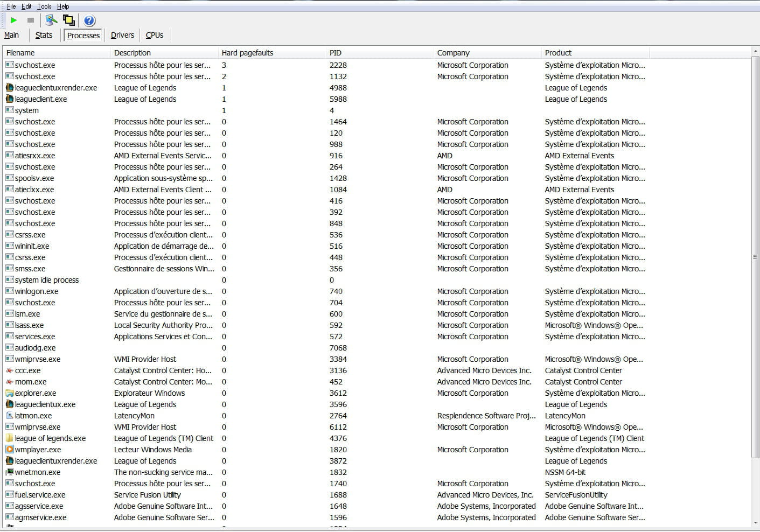This screenshot has height=532, width=760.
Task: Click the mom.exe Catalyst icon
Action: point(10,382)
